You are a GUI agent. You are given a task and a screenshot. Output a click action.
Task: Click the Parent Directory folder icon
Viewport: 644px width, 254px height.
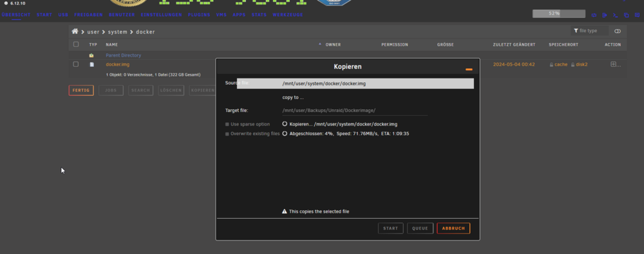[x=91, y=55]
